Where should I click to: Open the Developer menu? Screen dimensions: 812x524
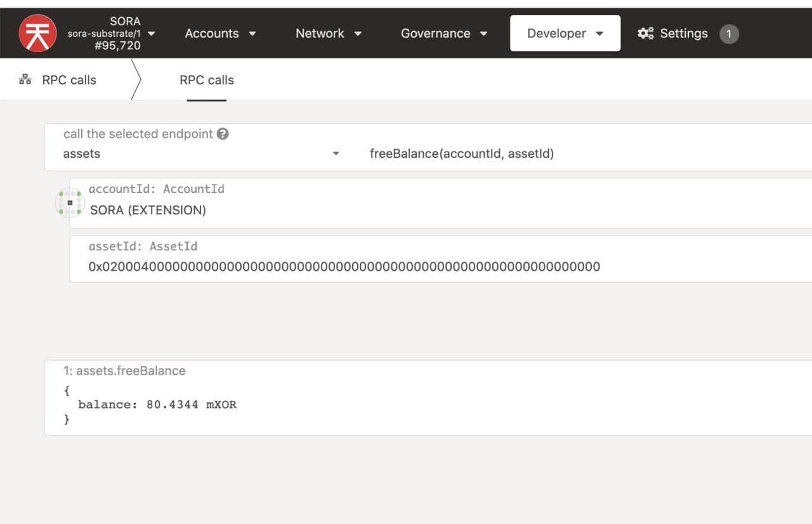coord(565,33)
